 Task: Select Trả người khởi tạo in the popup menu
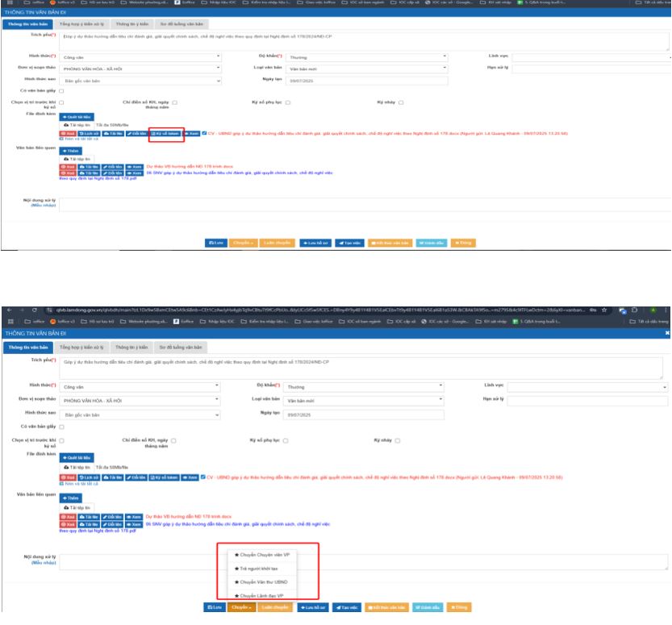coord(254,569)
